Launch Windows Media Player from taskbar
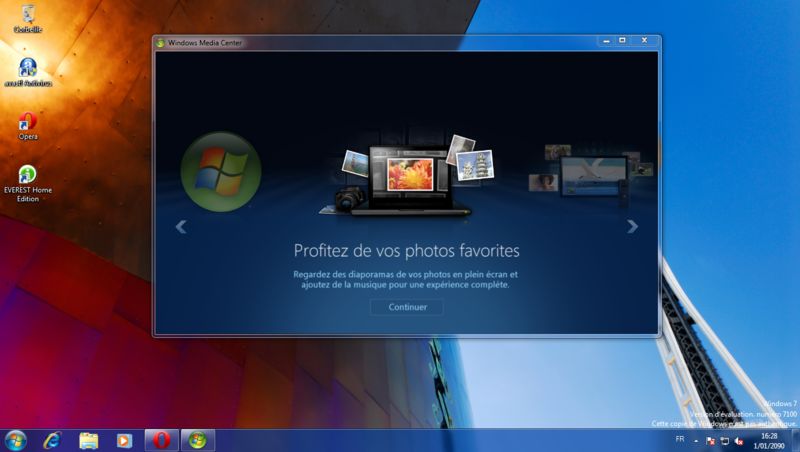The image size is (800, 452). pyautogui.click(x=124, y=440)
